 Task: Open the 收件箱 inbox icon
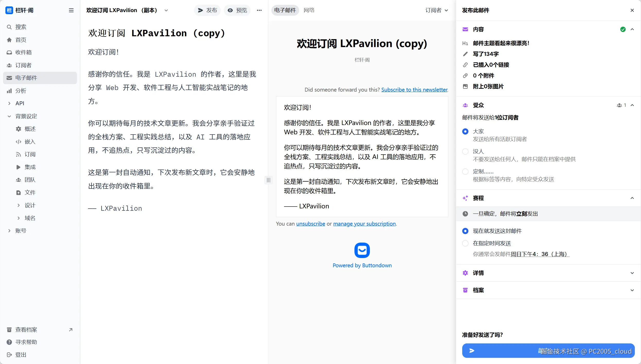[x=9, y=52]
